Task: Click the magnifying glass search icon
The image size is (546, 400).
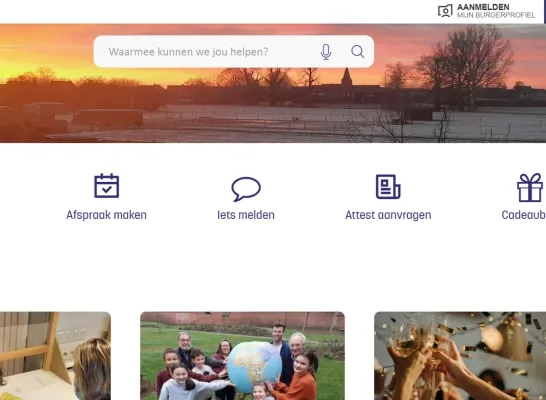Action: [358, 52]
